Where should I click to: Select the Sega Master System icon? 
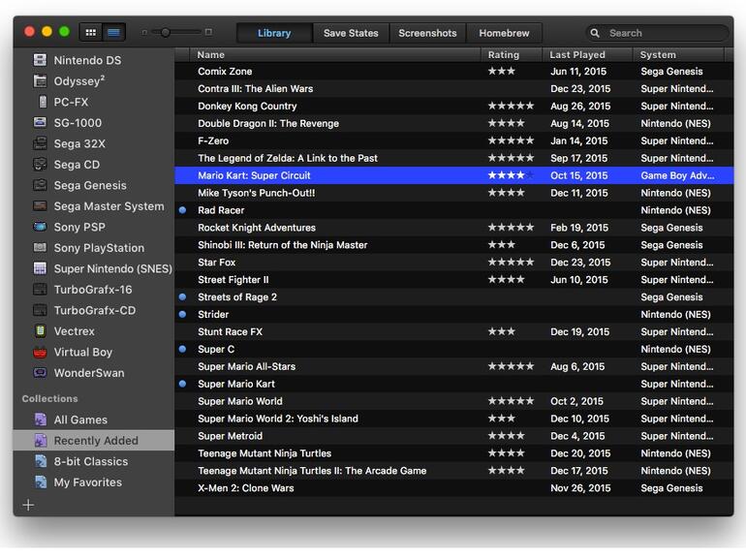(40, 206)
